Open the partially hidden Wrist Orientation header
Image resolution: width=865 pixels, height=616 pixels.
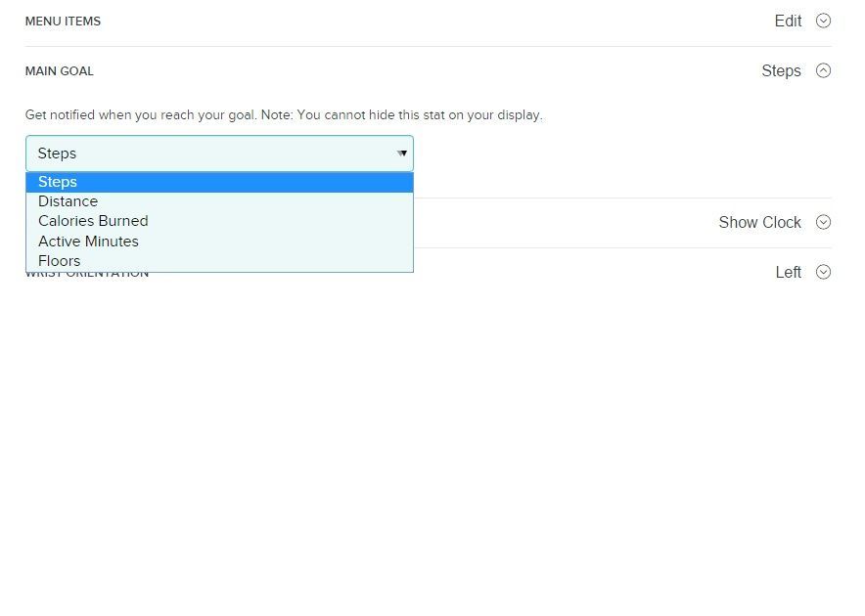(x=87, y=275)
